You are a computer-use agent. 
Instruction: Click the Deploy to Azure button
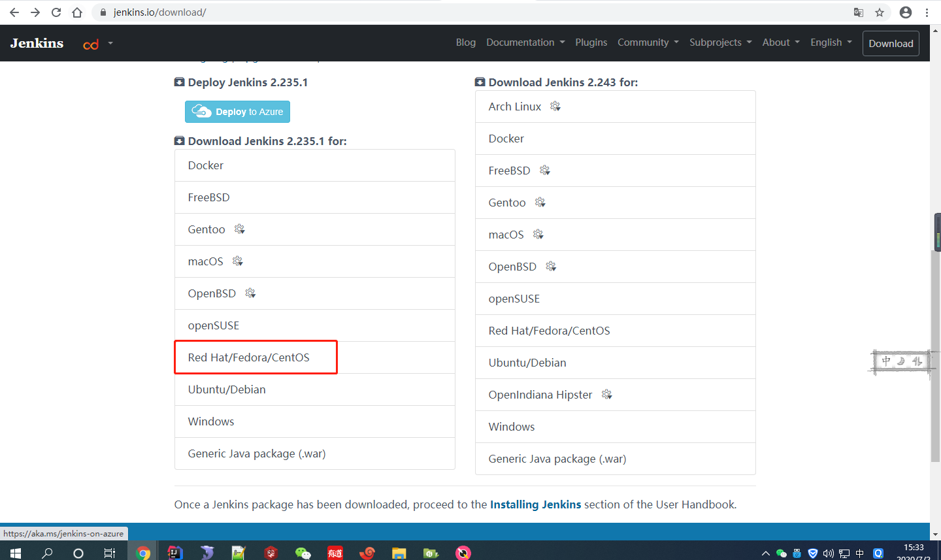237,112
